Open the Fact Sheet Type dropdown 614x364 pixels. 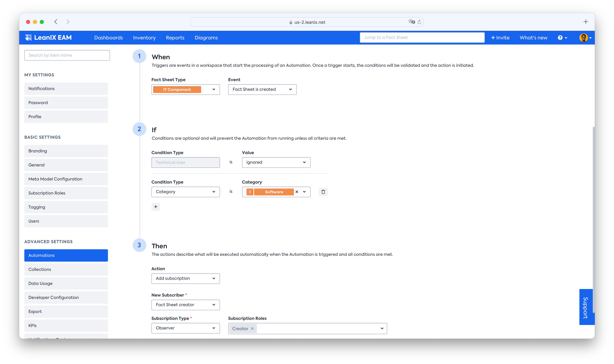(x=186, y=90)
